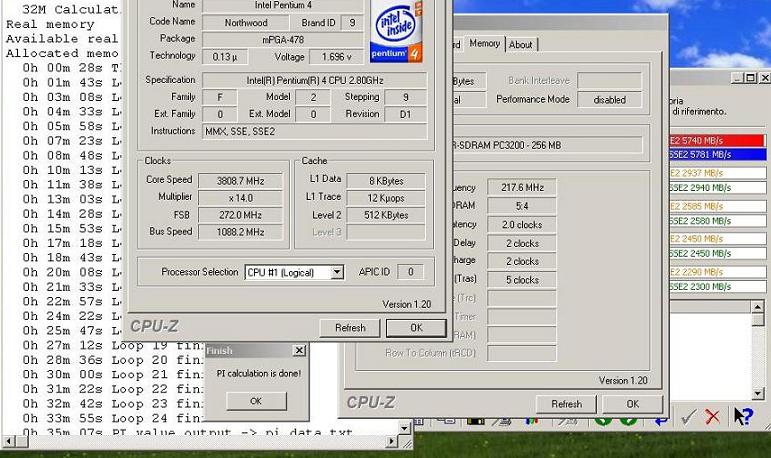The image size is (771, 458).
Task: Click the SDRAM PC3200 - 256 MB module field
Action: (547, 145)
